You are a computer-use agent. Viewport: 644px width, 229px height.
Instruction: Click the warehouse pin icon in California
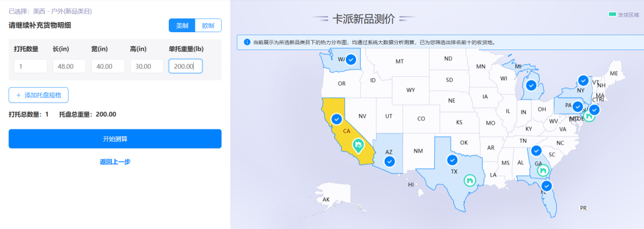(358, 146)
